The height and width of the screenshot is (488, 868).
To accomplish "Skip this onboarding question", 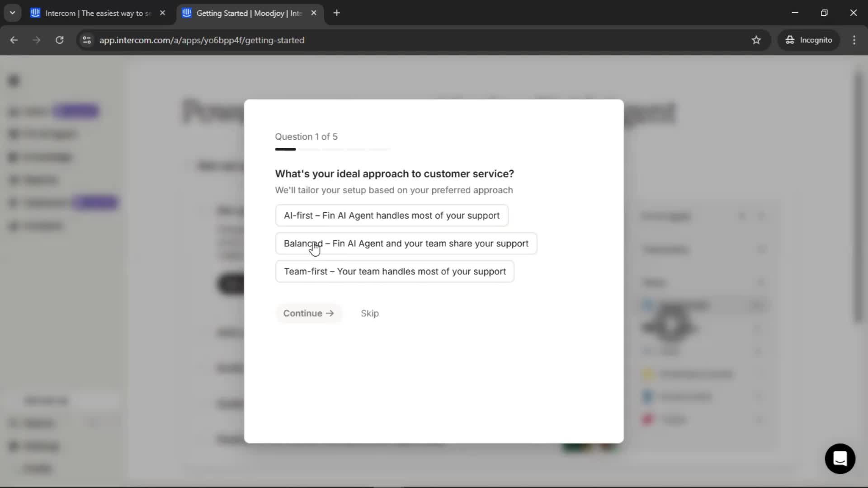I will (370, 313).
